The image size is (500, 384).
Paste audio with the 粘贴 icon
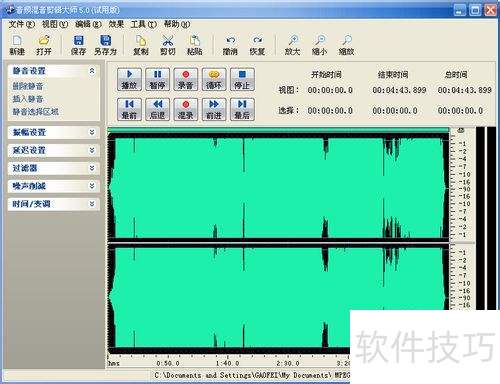[x=195, y=45]
